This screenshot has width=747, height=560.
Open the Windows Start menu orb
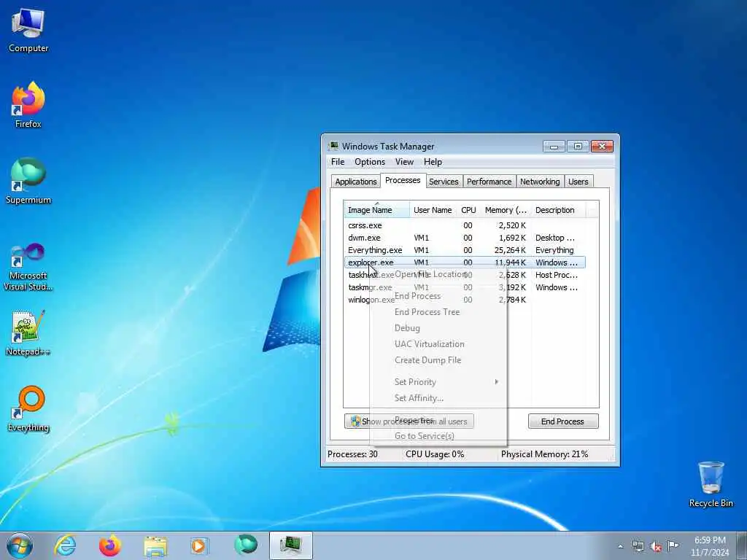(x=20, y=545)
